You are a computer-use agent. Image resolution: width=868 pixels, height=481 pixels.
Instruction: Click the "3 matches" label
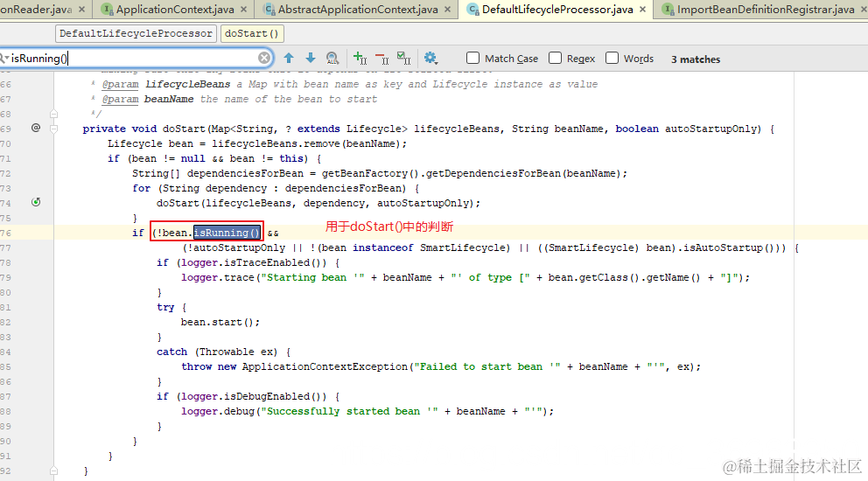coord(696,59)
